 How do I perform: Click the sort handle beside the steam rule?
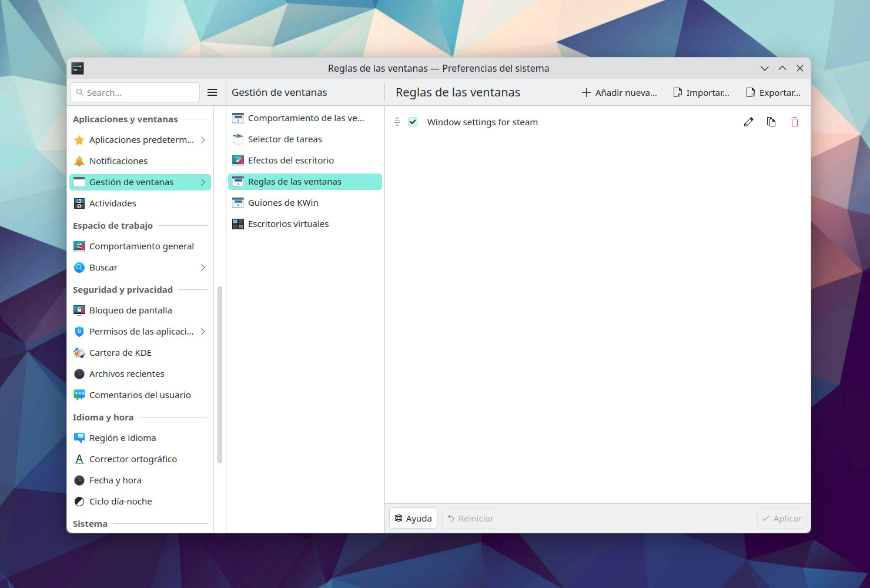pyautogui.click(x=397, y=122)
